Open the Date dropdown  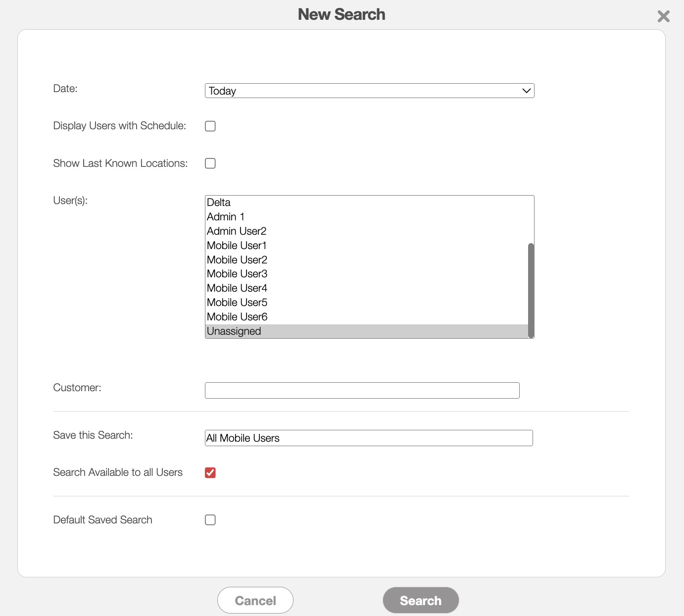click(x=369, y=91)
